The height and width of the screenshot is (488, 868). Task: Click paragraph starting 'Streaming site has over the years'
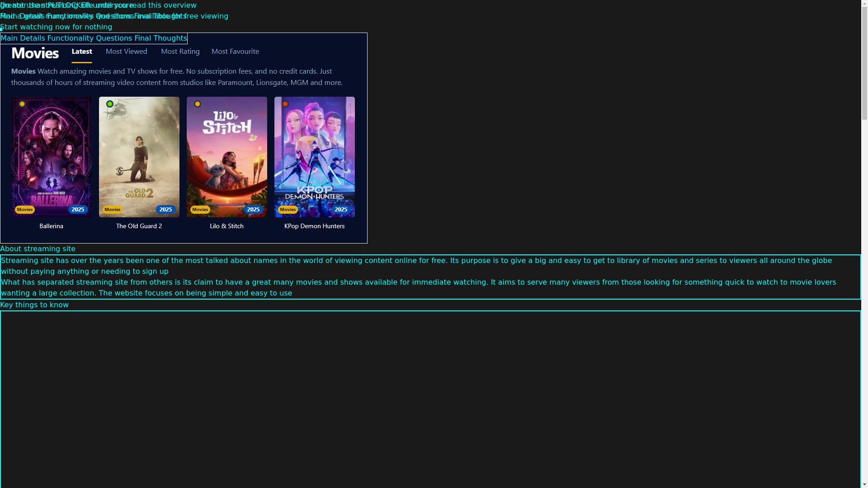(x=416, y=266)
